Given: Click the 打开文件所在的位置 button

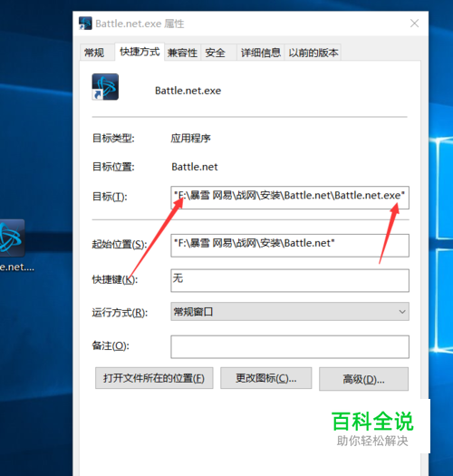Looking at the screenshot, I should coord(154,378).
